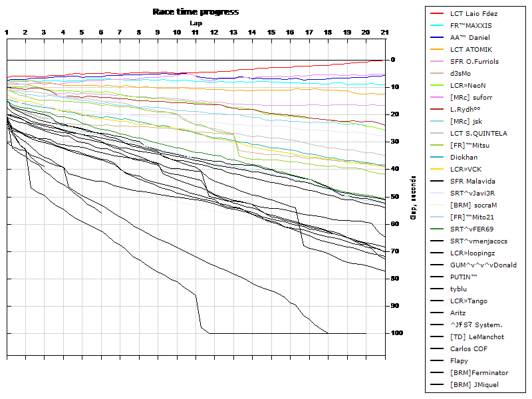The width and height of the screenshot is (532, 399).
Task: Click the yellow marker beside LCR»NeoN
Action: [x=436, y=85]
